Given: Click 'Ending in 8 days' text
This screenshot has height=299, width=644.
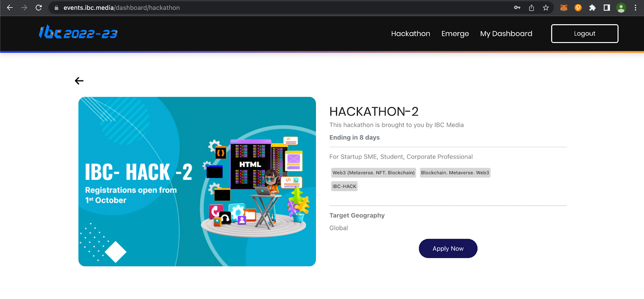Looking at the screenshot, I should [355, 138].
